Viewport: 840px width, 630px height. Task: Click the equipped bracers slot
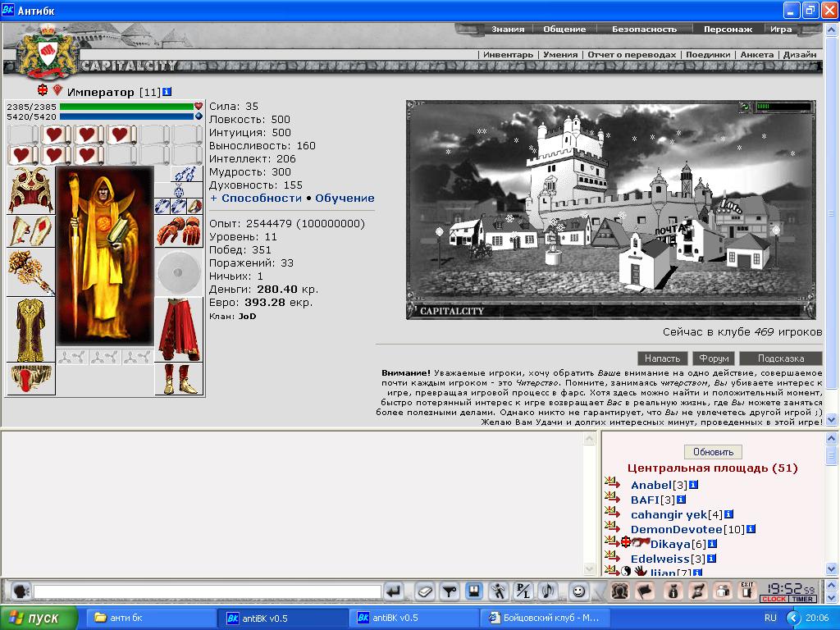30,231
